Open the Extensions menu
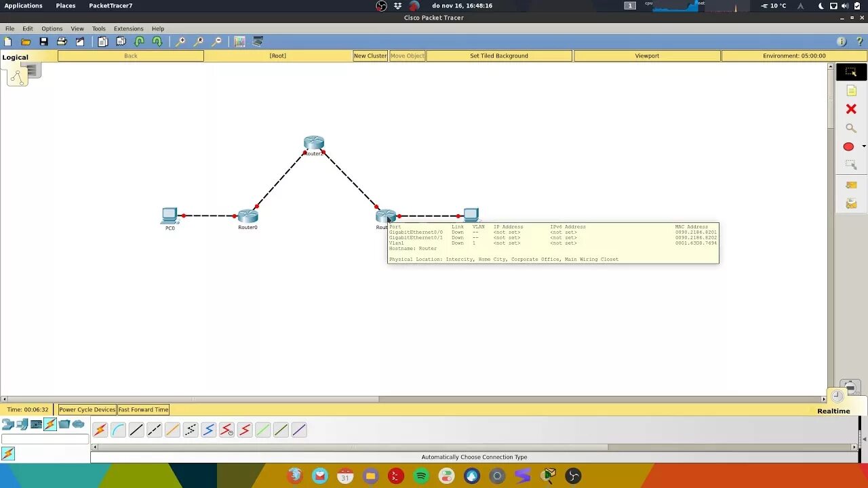This screenshot has width=868, height=488. (x=128, y=28)
